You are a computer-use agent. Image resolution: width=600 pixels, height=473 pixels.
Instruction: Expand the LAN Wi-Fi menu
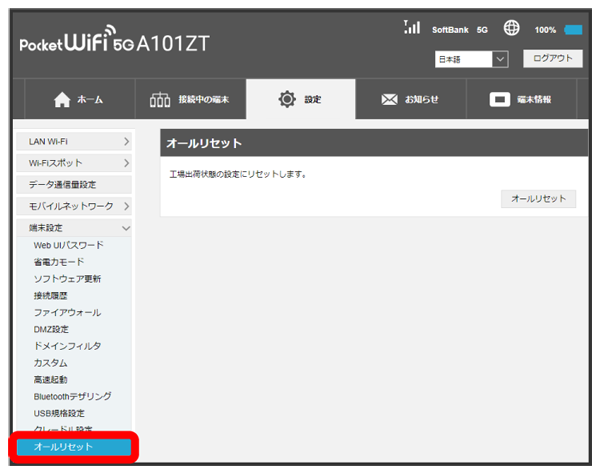pyautogui.click(x=74, y=143)
